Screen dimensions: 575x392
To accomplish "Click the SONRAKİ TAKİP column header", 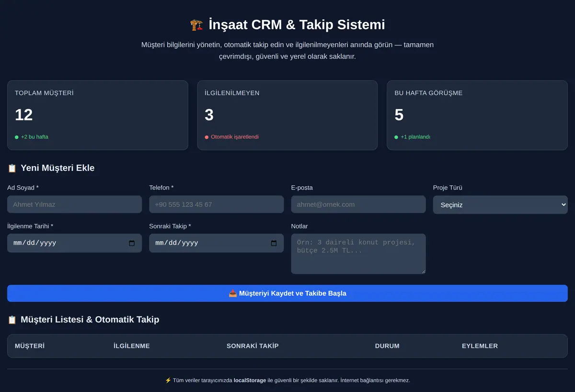I will click(253, 346).
